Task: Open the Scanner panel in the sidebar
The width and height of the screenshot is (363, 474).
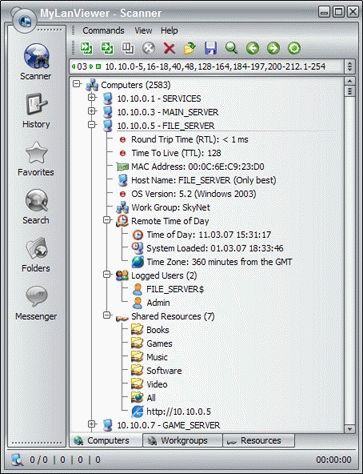Action: click(x=36, y=62)
